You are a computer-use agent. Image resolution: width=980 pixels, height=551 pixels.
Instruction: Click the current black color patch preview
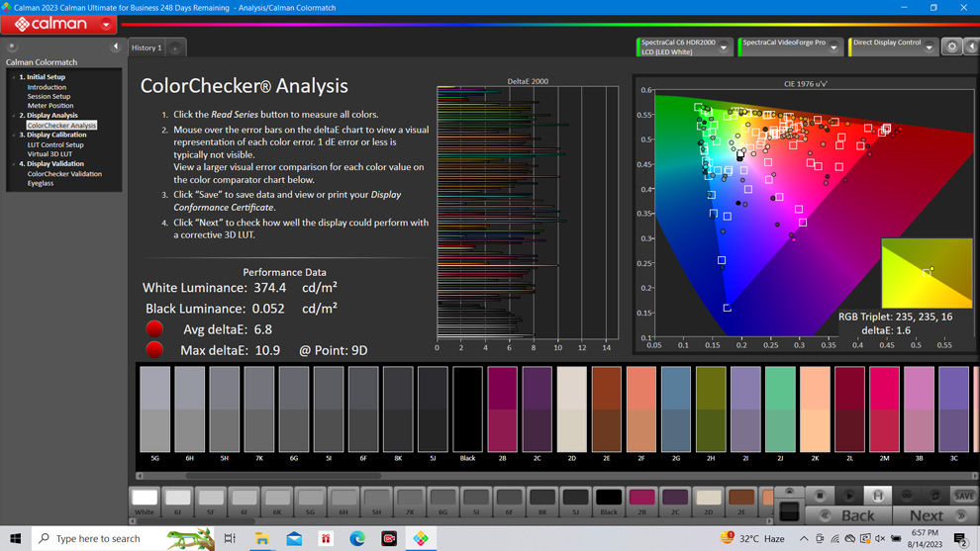click(789, 511)
